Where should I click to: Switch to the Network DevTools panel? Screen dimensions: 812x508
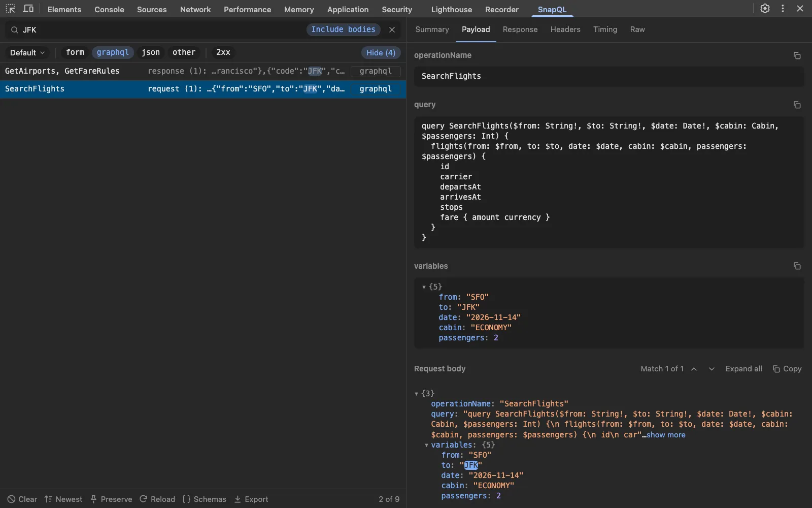coord(195,9)
